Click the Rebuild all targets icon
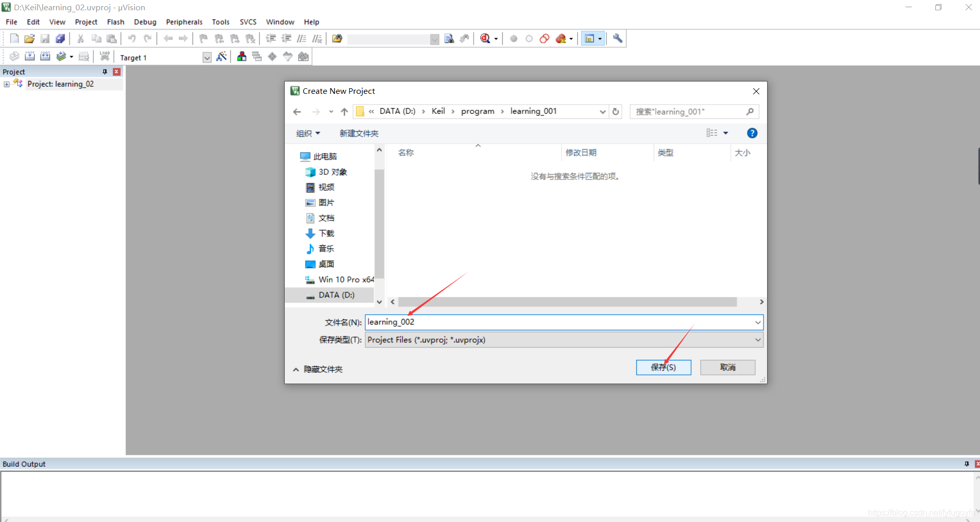The height and width of the screenshot is (522, 980). (x=45, y=56)
